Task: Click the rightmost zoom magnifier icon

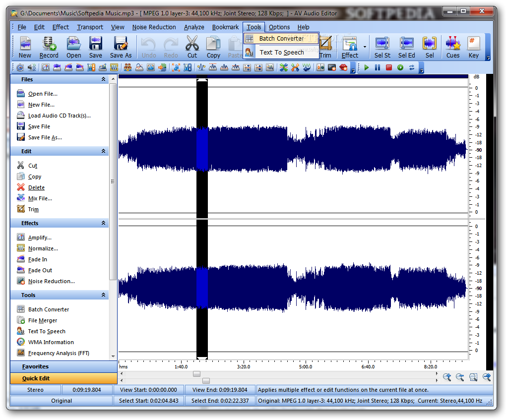Action: coord(487,377)
